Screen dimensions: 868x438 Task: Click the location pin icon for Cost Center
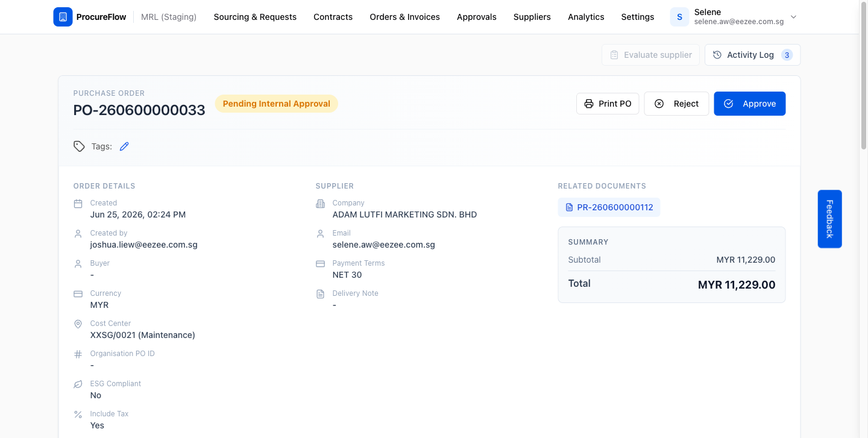tap(78, 324)
